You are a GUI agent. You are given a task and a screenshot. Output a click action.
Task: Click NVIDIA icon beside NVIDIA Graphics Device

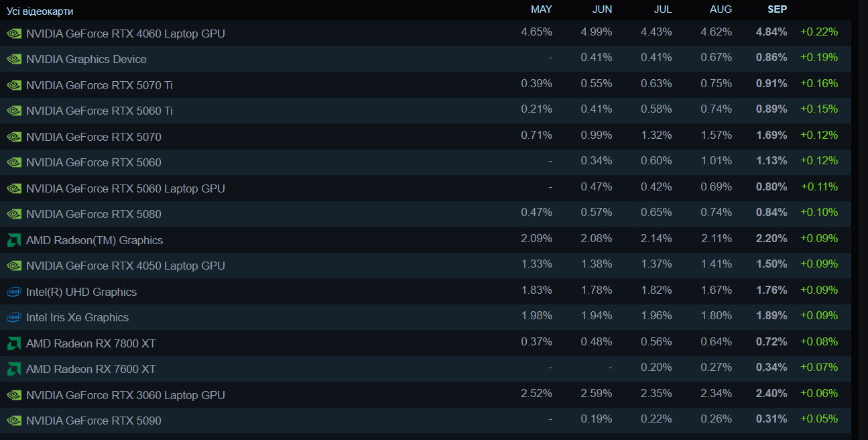[14, 59]
